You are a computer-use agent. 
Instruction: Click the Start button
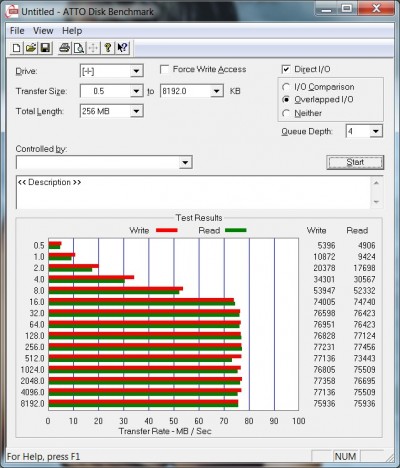tap(355, 162)
